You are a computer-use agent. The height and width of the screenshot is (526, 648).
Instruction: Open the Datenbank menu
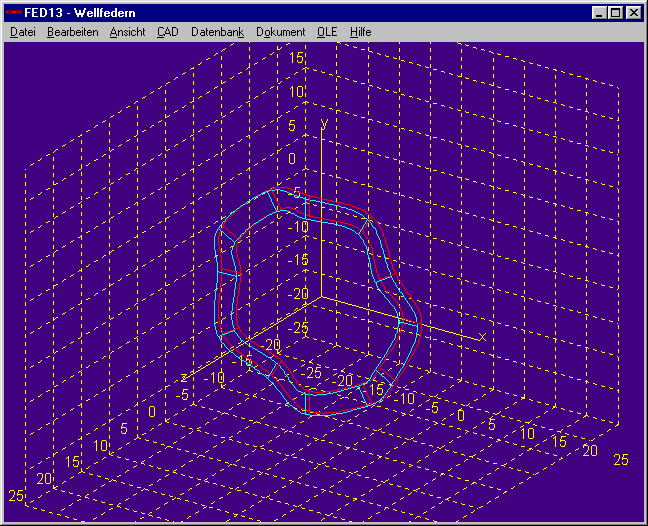click(x=217, y=32)
